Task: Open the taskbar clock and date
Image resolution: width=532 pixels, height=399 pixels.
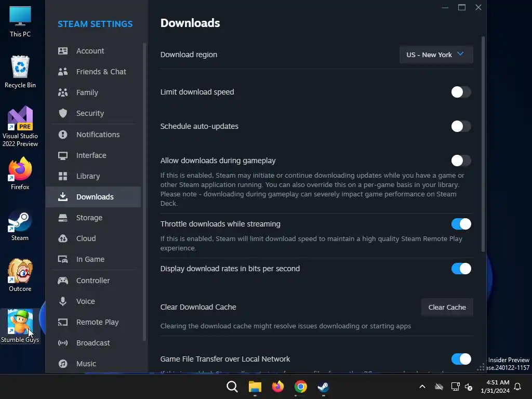Action: 495,387
